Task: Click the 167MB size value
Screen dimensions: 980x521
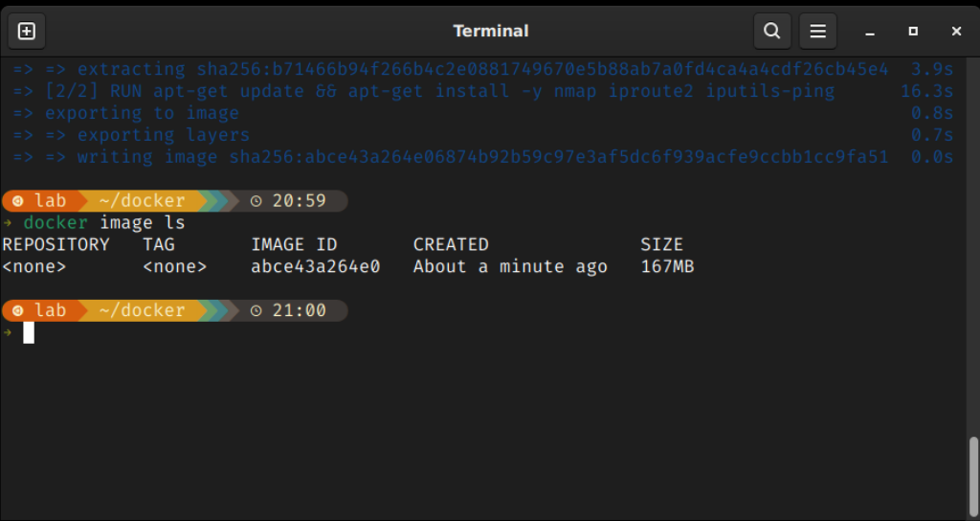Action: [x=667, y=266]
